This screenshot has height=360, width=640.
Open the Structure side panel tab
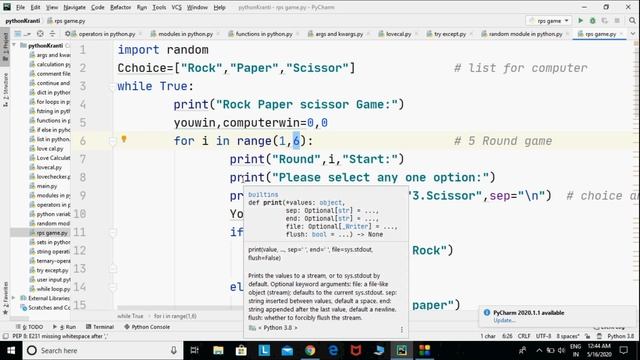[5, 90]
